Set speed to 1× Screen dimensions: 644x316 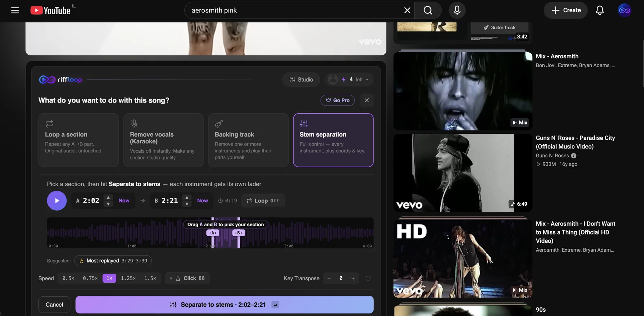coord(109,278)
